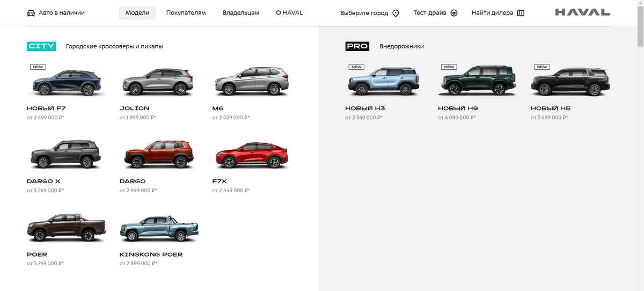Click the steering wheel icon near Тест-драйв
Screen dimensions: 644x291
453,13
